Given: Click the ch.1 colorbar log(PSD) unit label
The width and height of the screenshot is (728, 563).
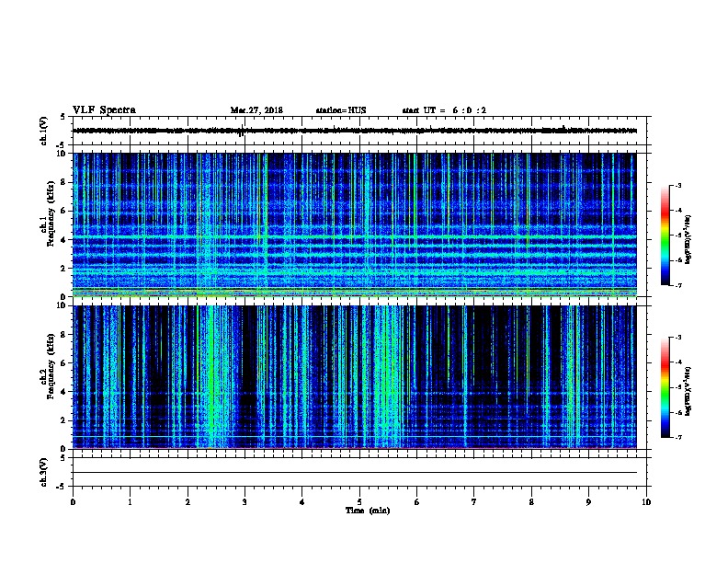Looking at the screenshot, I should click(688, 240).
